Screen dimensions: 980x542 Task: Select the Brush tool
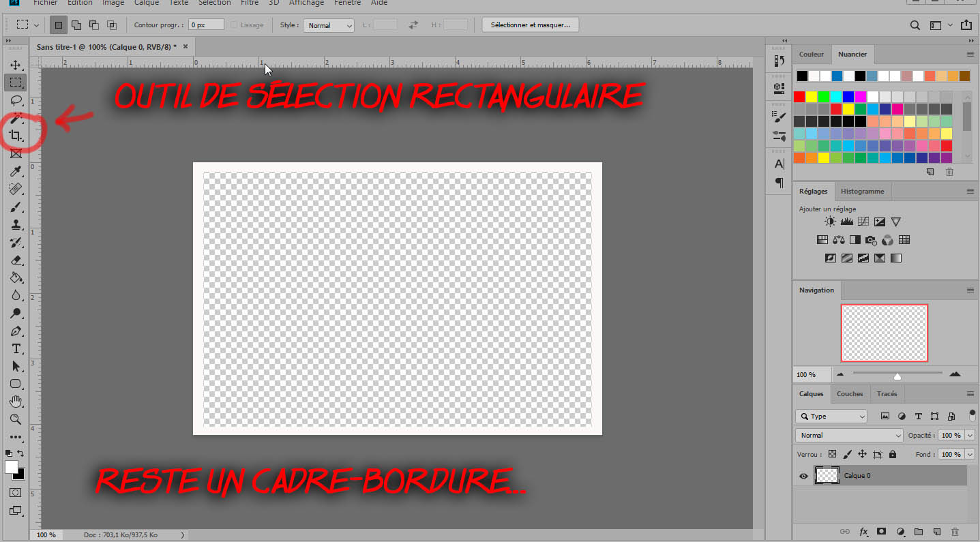tap(16, 207)
